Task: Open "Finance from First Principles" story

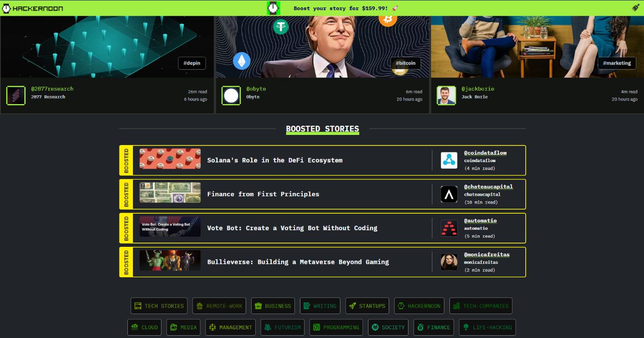Action: (x=263, y=194)
